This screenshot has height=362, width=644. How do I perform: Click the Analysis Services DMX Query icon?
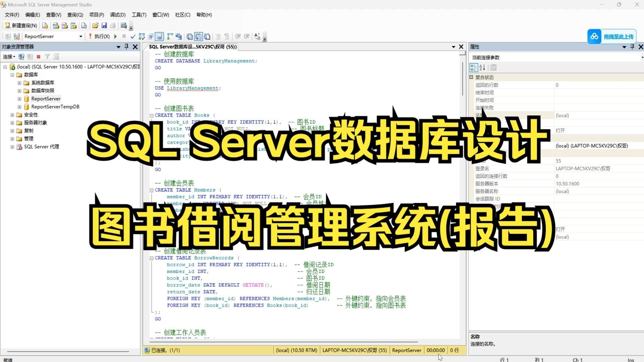65,25
